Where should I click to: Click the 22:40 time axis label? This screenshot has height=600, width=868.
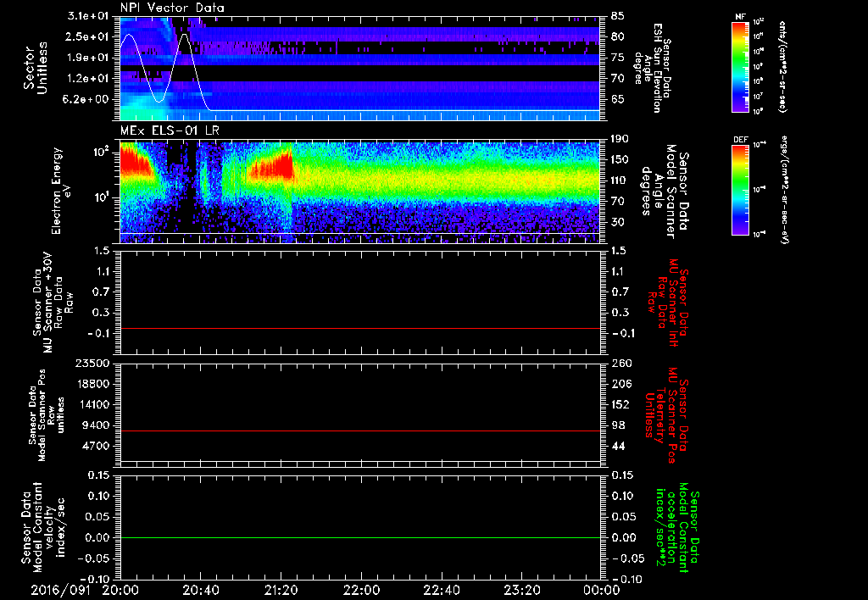441,590
